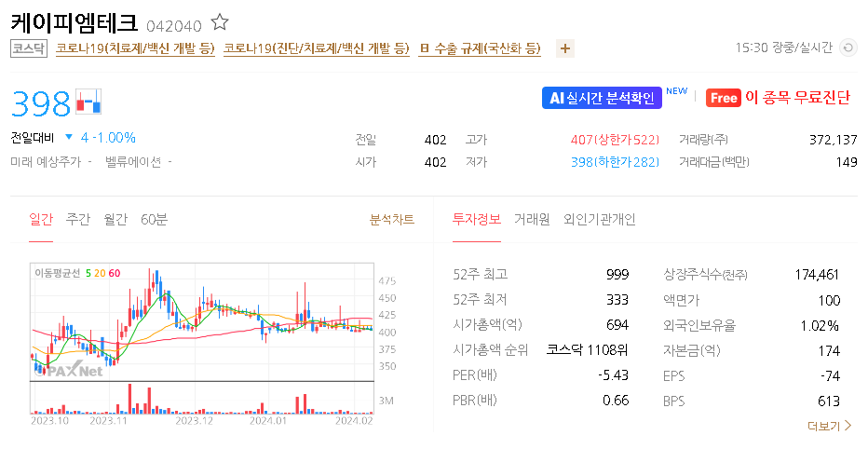Click the 미래 예상주가 label

[x=46, y=162]
